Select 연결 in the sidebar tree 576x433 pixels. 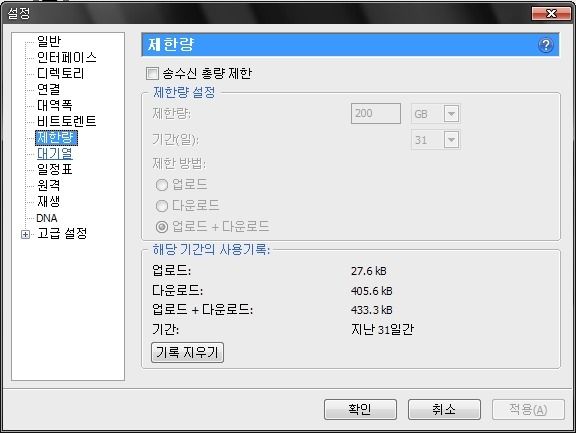pyautogui.click(x=48, y=89)
